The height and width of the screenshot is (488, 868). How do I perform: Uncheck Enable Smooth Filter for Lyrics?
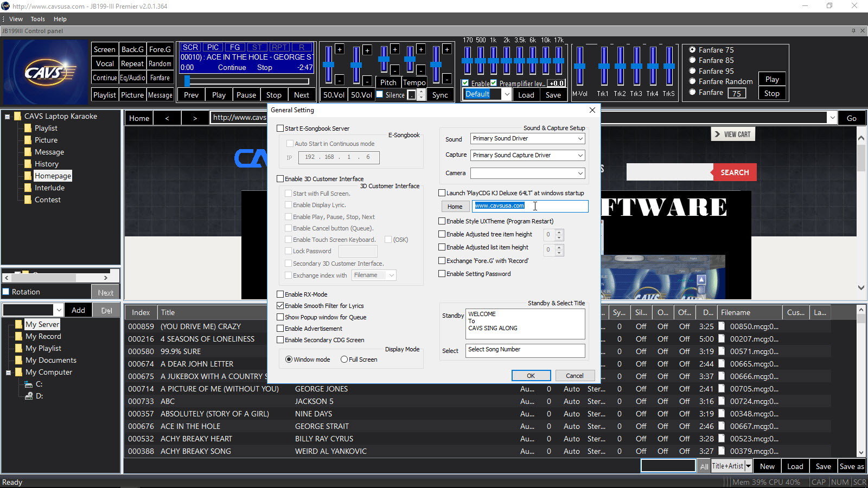(x=280, y=306)
